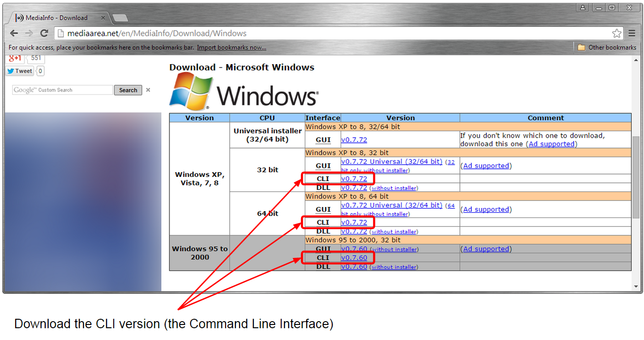This screenshot has height=340, width=644.
Task: Click 'without installer' link in the 64 bit DLL row
Action: 393,232
